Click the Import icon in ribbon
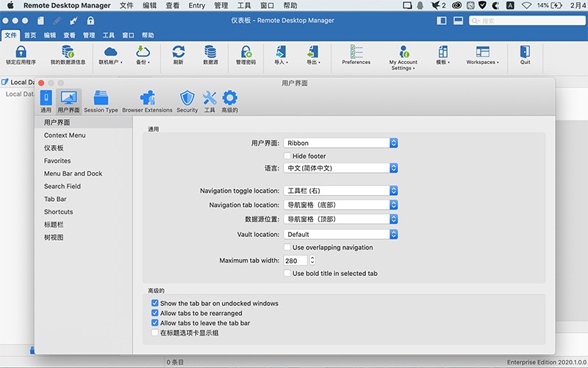This screenshot has width=588, height=368. [281, 52]
